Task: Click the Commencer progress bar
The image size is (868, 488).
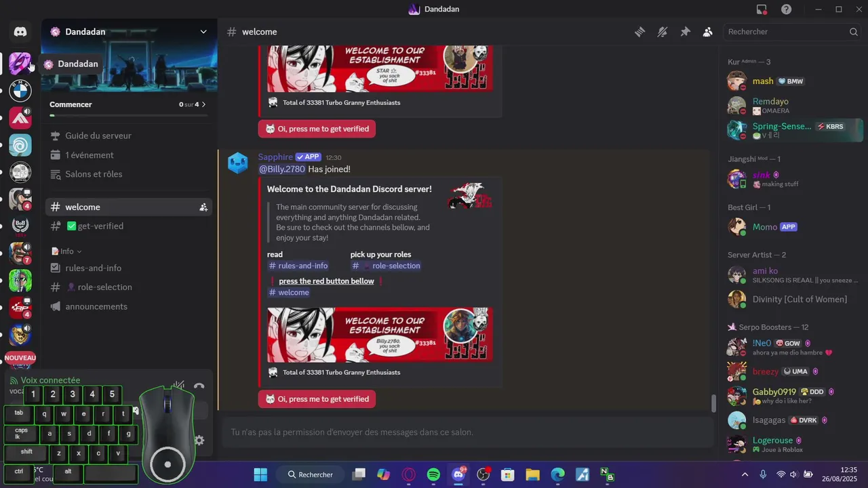Action: (x=129, y=116)
